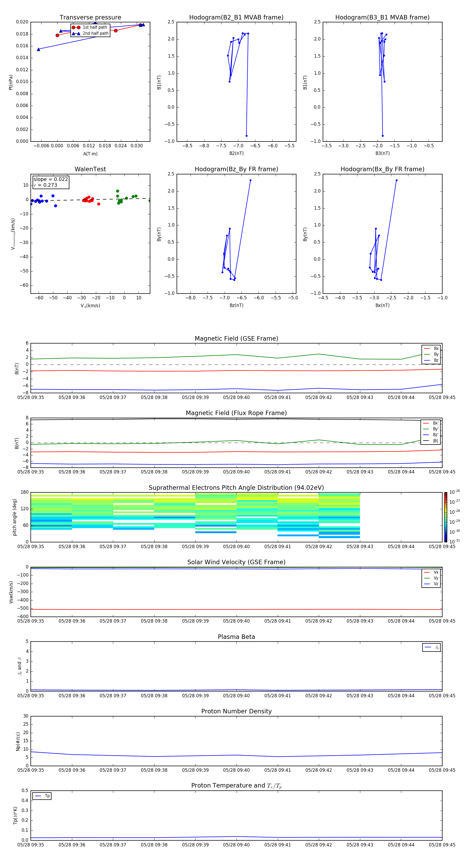
Task: Click "05/28 09:40" tick under Proton Temperature panel
Action: (x=236, y=845)
